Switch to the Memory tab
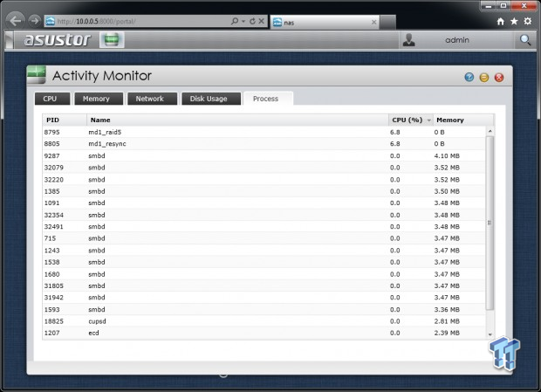The width and height of the screenshot is (541, 392). (99, 99)
